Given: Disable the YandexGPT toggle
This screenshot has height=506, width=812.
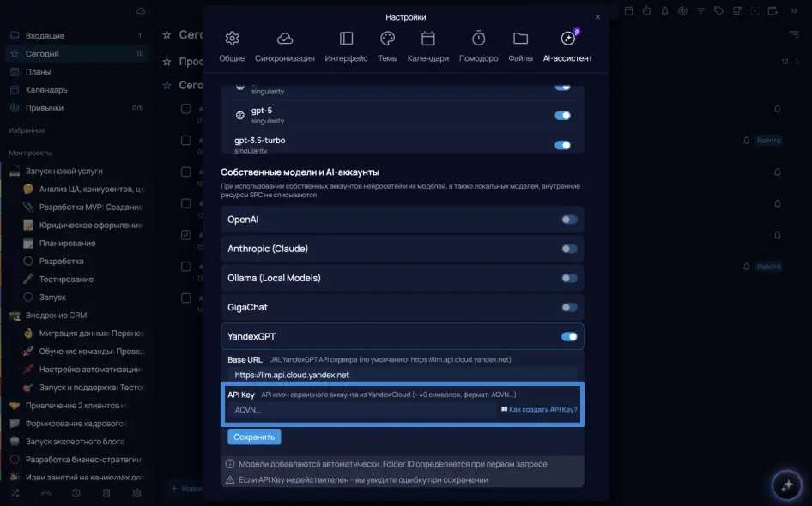Looking at the screenshot, I should coord(568,337).
